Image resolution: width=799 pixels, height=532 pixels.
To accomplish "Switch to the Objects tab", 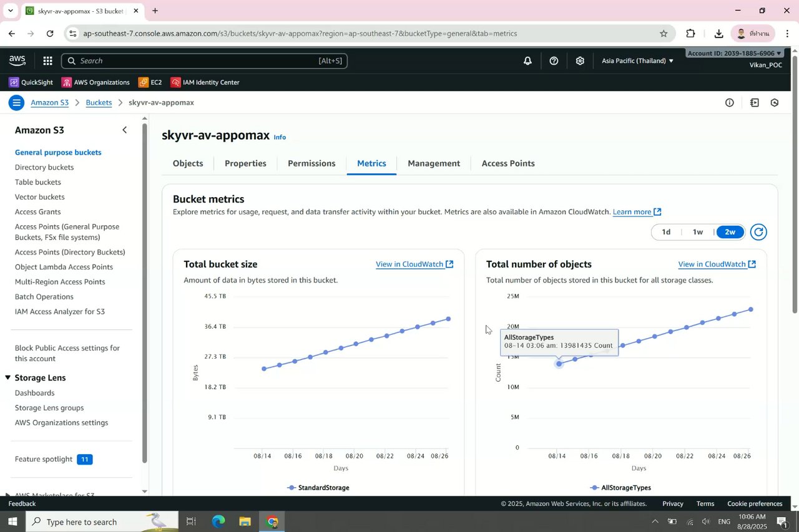I will [x=188, y=163].
